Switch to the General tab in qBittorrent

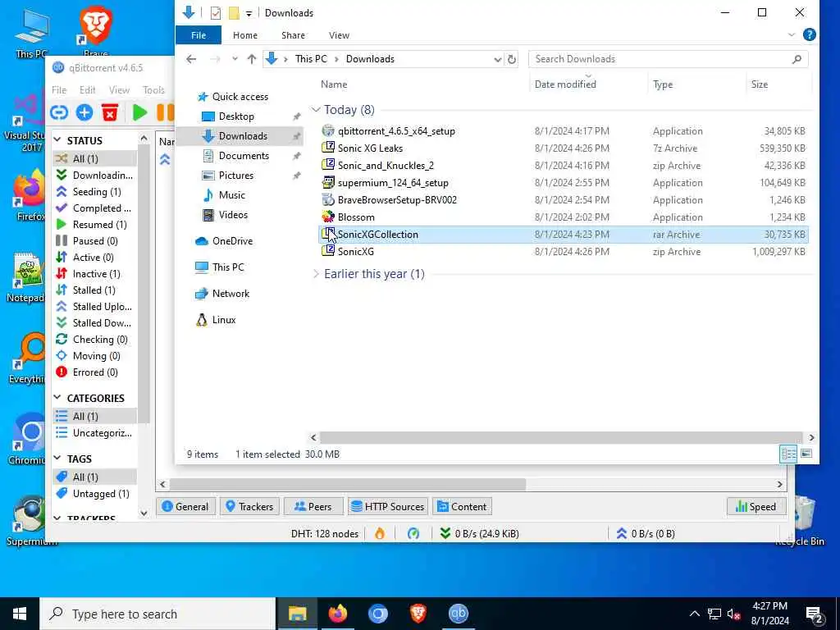(x=185, y=507)
